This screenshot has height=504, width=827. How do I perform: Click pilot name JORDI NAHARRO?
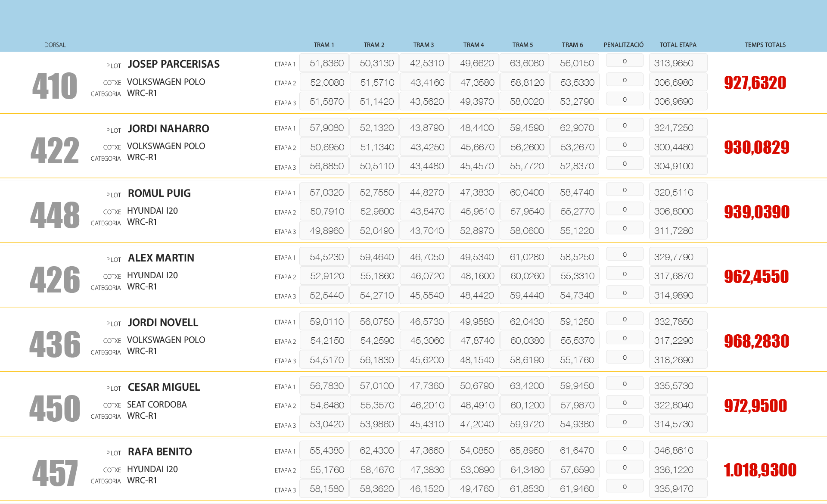coord(168,129)
